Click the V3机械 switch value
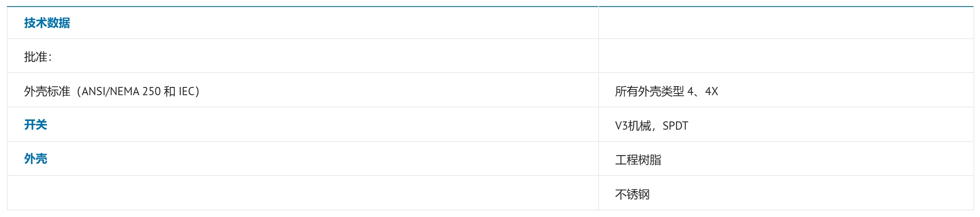 point(633,126)
